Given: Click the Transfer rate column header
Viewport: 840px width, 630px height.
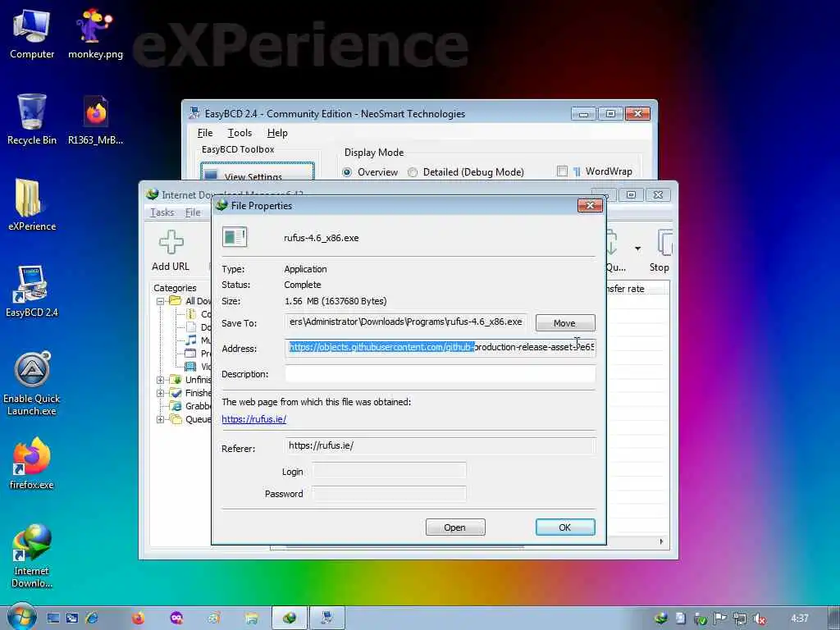Looking at the screenshot, I should pos(637,289).
